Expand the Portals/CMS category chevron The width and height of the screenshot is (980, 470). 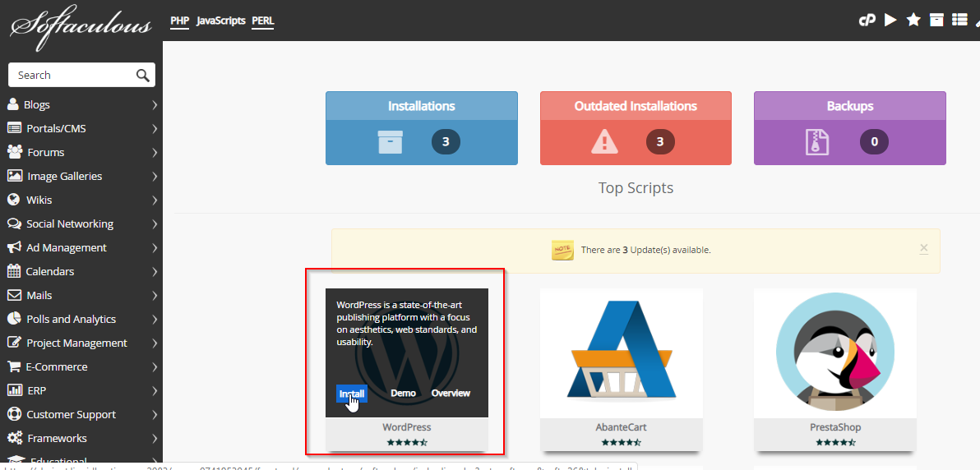pos(155,129)
